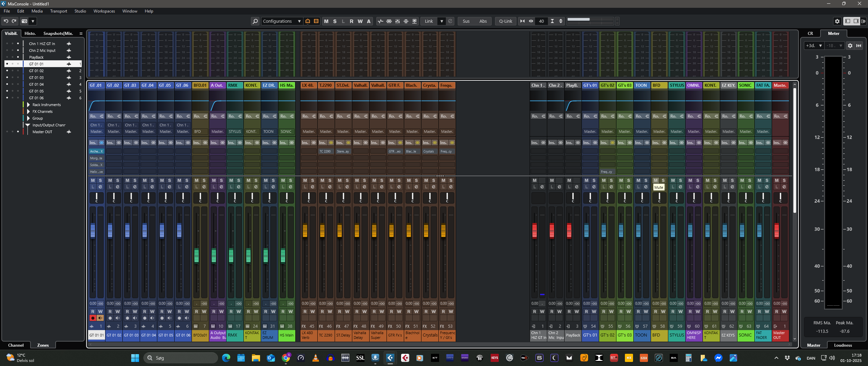Switch to the Loudness tab
Screen dimensions: 868x366
(x=843, y=345)
